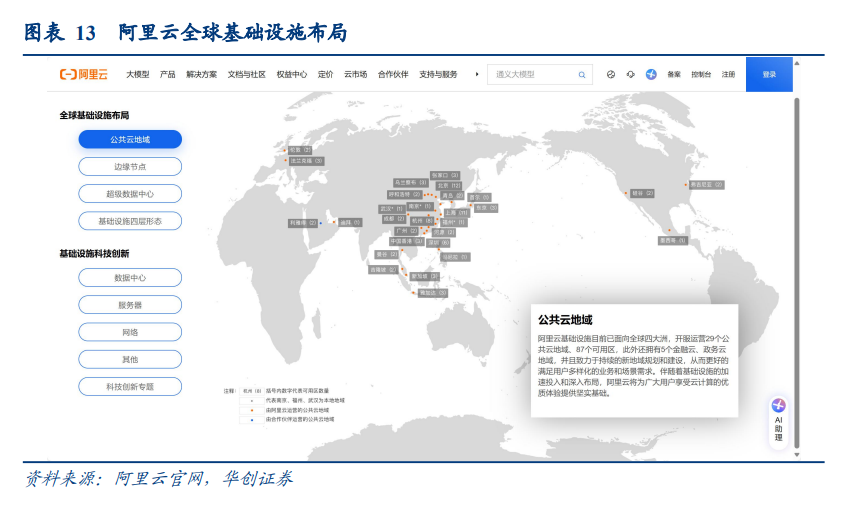Select the 边缘节点 button
Viewport: 841px width, 510px height.
[130, 167]
